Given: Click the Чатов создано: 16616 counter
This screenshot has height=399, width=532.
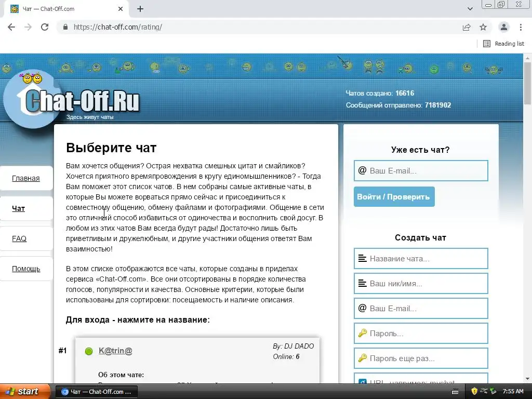Looking at the screenshot, I should [380, 93].
